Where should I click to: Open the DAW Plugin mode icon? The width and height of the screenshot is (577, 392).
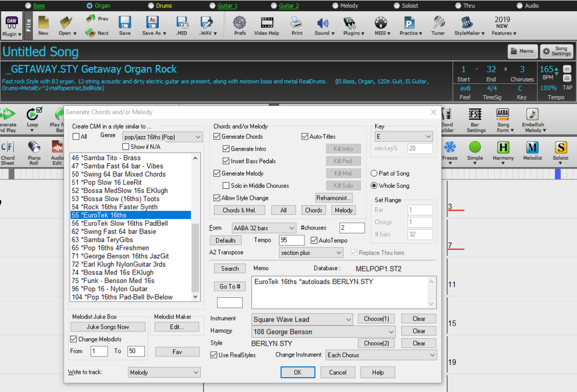click(12, 25)
